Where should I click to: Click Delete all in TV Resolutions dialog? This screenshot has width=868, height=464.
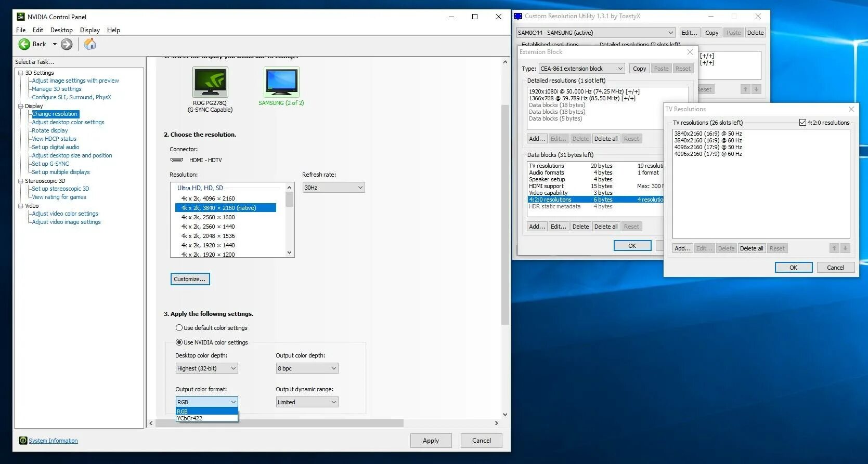752,248
